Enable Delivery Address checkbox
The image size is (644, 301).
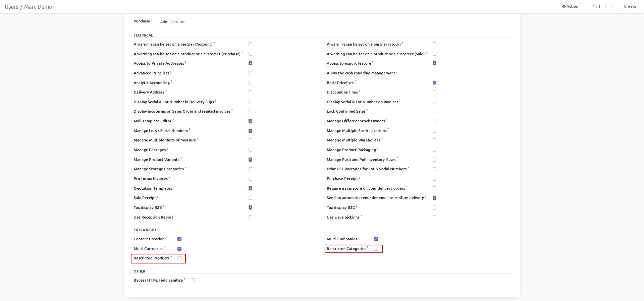[250, 92]
